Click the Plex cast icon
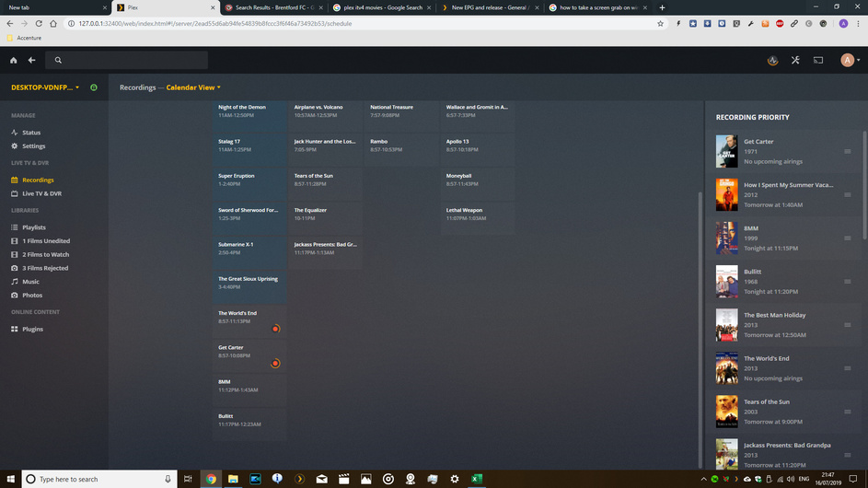The height and width of the screenshot is (488, 868). (x=818, y=60)
